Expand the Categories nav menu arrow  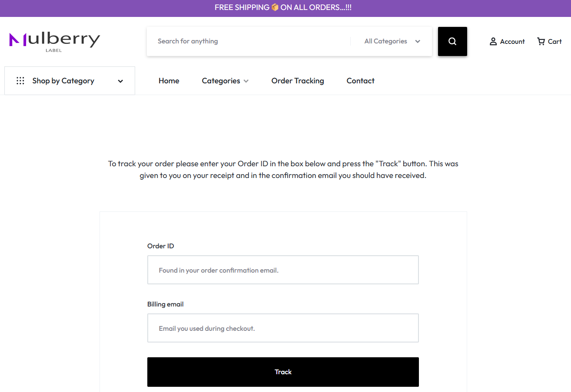(246, 81)
